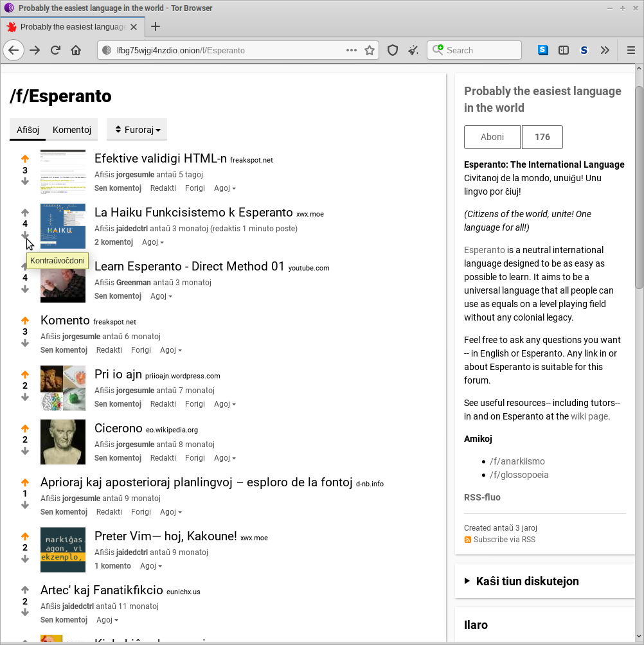
Task: Open the hamburger application menu
Action: [x=631, y=50]
